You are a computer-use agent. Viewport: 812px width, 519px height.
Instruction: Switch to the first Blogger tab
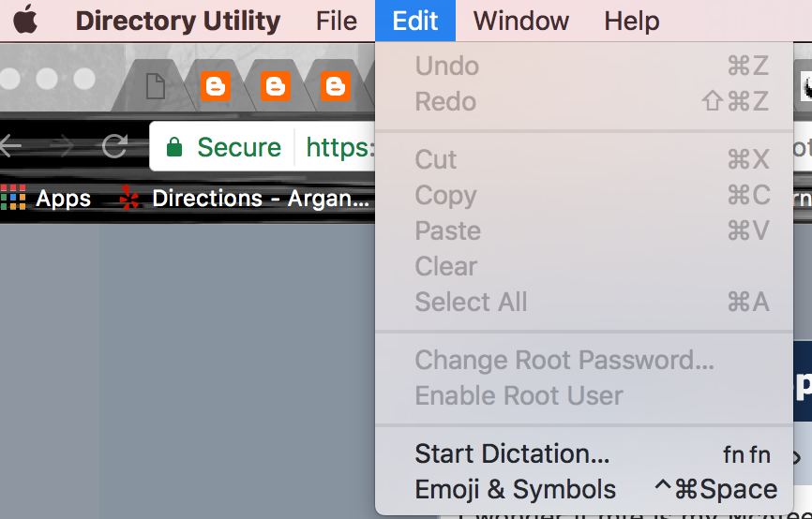(216, 86)
